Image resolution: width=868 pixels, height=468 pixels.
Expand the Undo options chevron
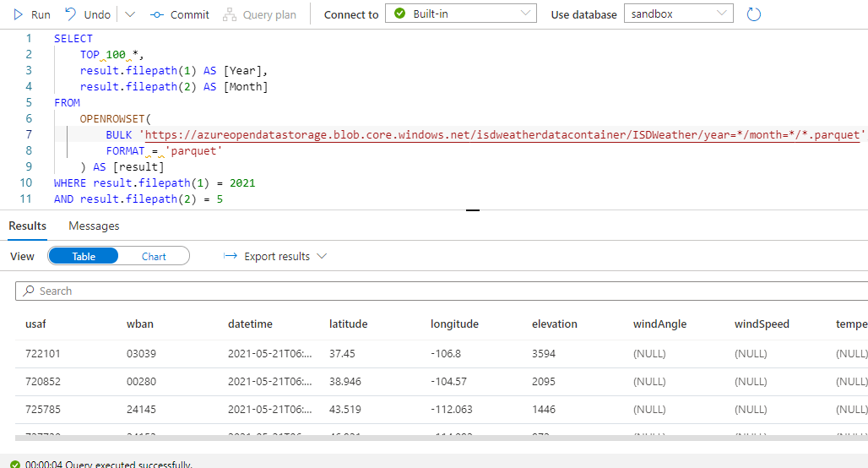click(130, 14)
